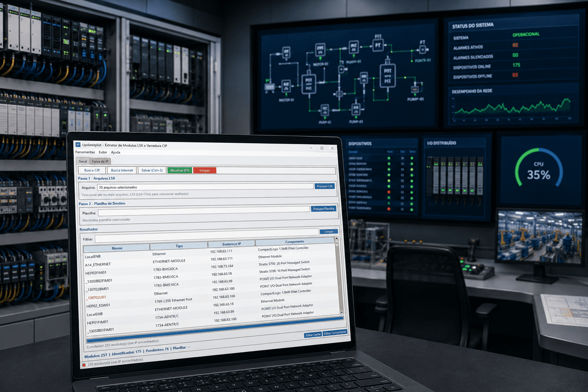
Task: Click the red Limpar toolbar button
Action: [x=205, y=170]
